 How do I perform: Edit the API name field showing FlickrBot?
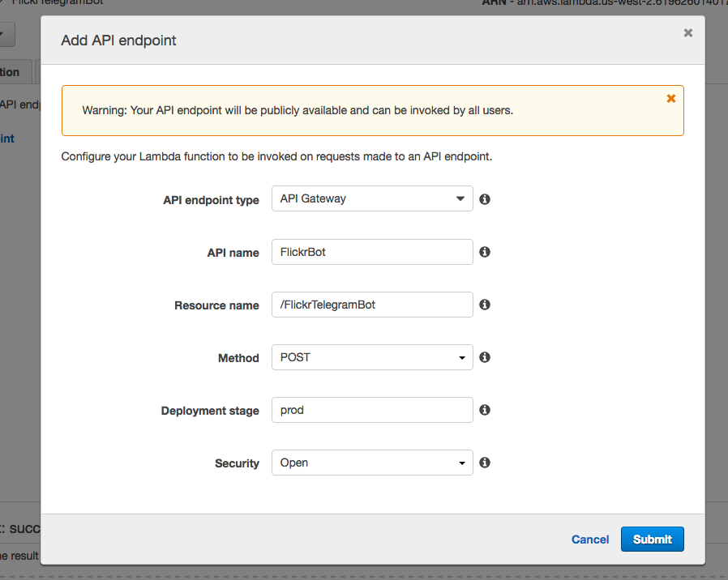(372, 252)
